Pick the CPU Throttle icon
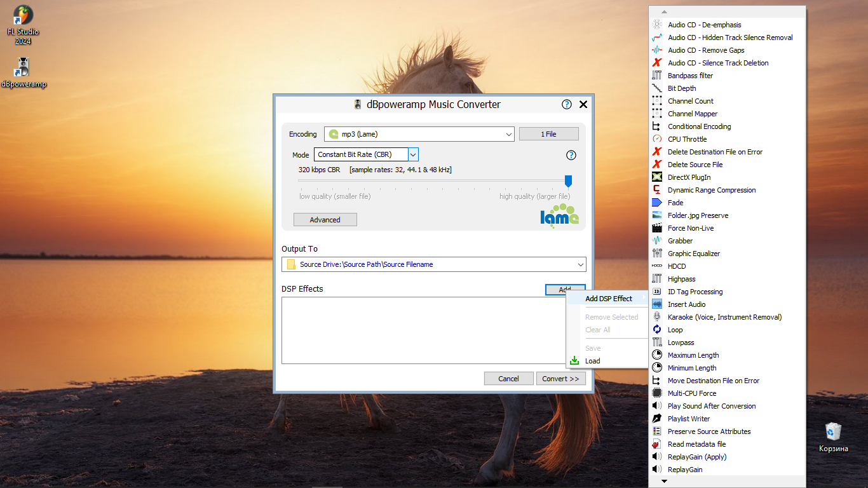This screenshot has width=868, height=488. point(657,139)
